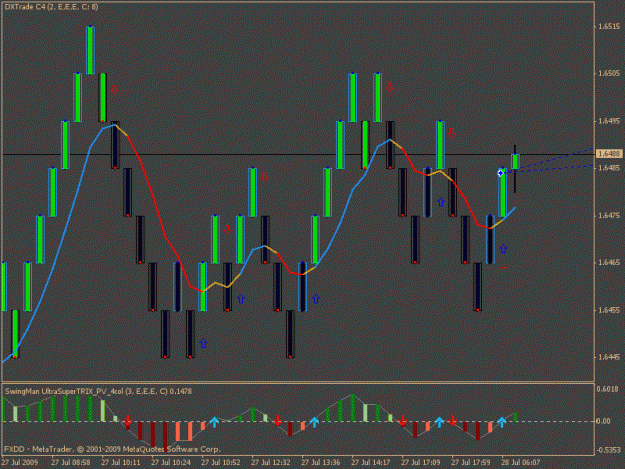Click the 1.6505 price axis label

pos(609,73)
